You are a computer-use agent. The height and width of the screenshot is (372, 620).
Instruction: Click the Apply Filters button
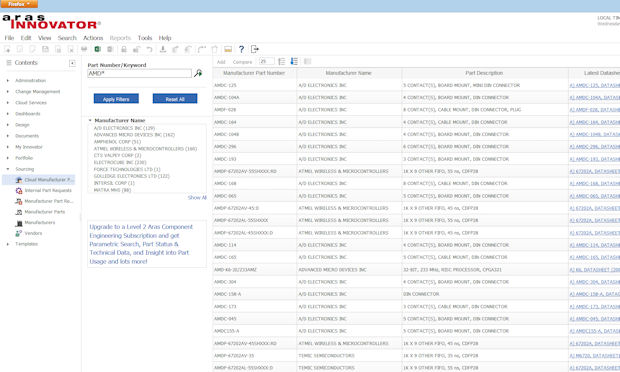click(116, 98)
